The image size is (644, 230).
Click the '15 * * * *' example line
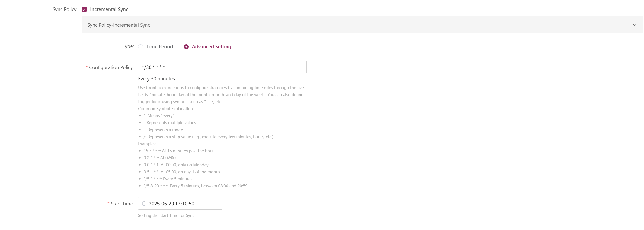click(179, 151)
